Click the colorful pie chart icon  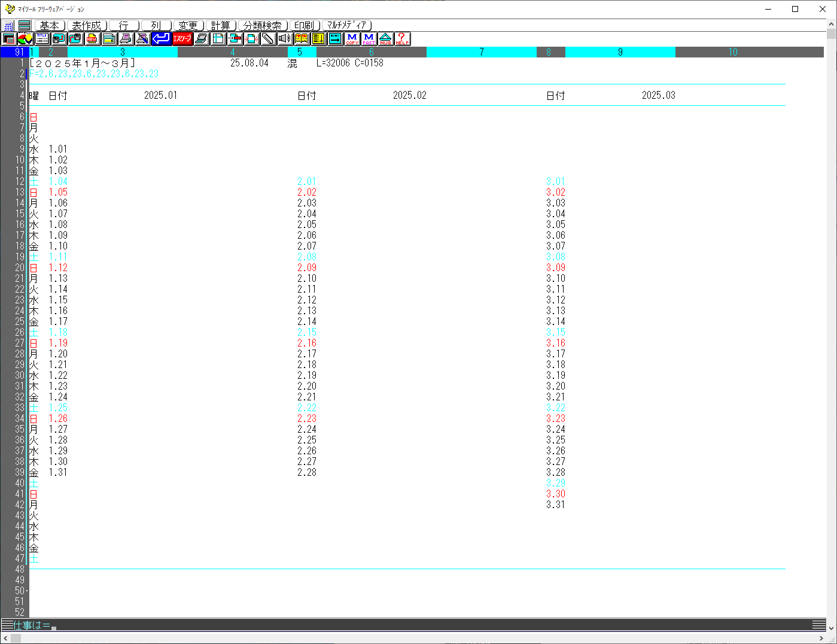(x=25, y=39)
